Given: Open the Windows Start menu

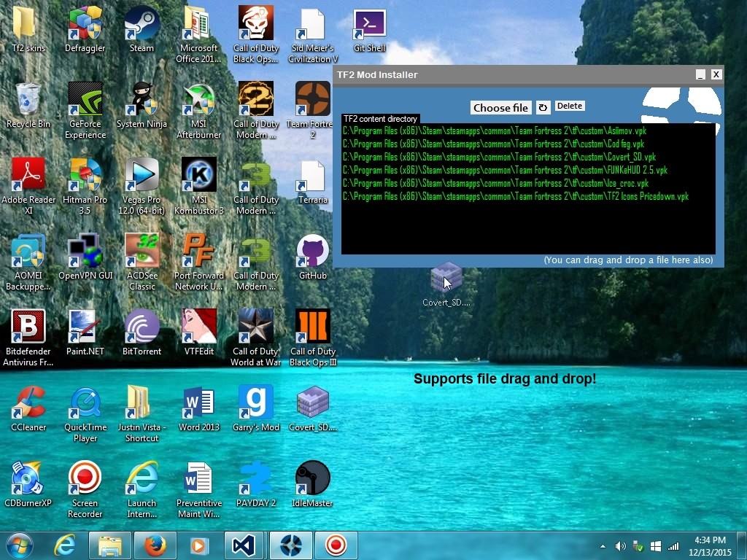Looking at the screenshot, I should click(19, 545).
